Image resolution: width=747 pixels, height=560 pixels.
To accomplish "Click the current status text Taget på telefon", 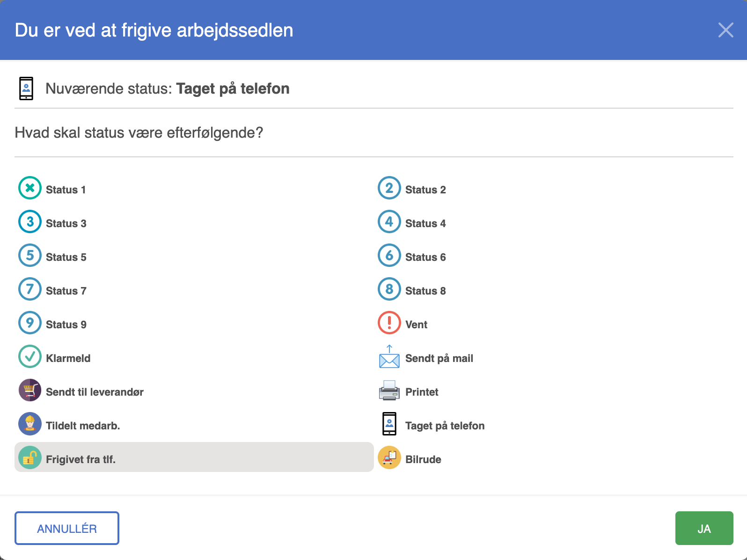I will [x=233, y=88].
